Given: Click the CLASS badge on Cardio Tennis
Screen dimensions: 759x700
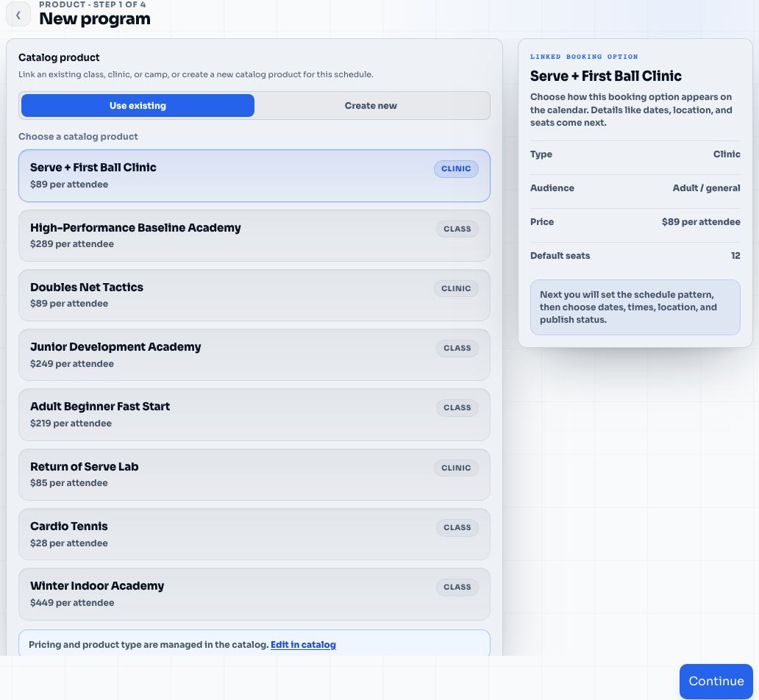Looking at the screenshot, I should [457, 527].
